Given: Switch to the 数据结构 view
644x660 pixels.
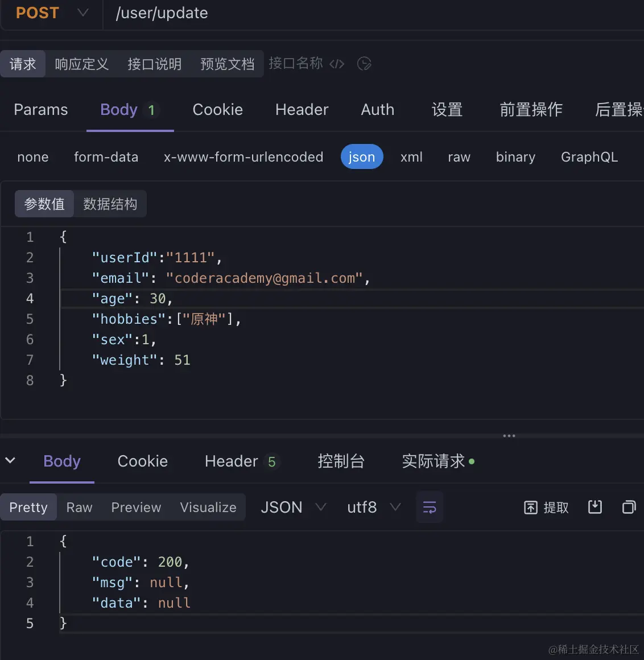Looking at the screenshot, I should [110, 204].
